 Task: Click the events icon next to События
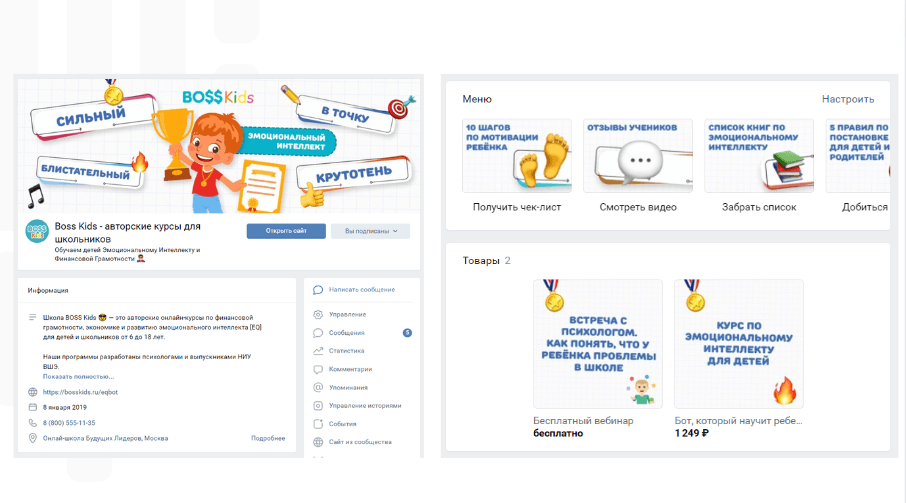(318, 424)
